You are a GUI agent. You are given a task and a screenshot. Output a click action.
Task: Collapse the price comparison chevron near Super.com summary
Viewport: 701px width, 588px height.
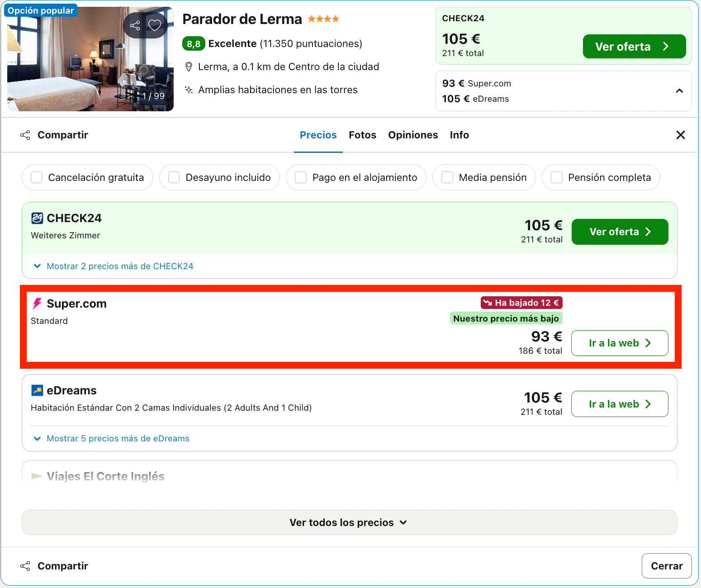click(x=679, y=91)
